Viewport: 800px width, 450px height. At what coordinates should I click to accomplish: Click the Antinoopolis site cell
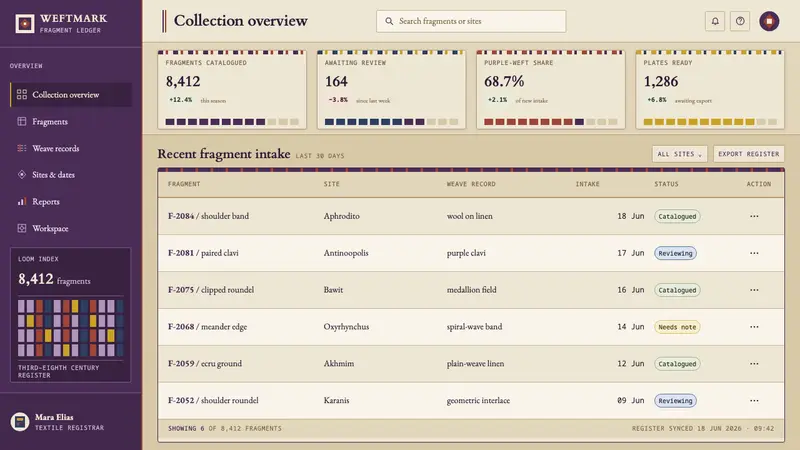tap(345, 253)
